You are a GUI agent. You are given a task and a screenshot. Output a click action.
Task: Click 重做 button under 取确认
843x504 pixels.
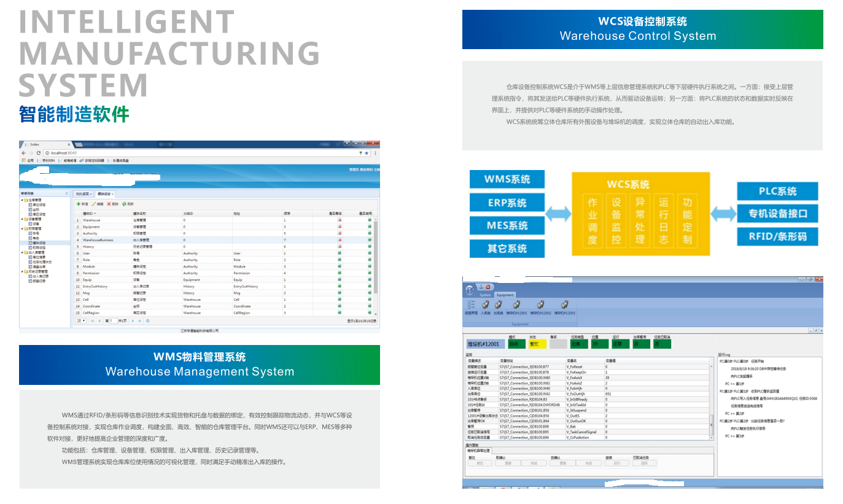(x=508, y=463)
